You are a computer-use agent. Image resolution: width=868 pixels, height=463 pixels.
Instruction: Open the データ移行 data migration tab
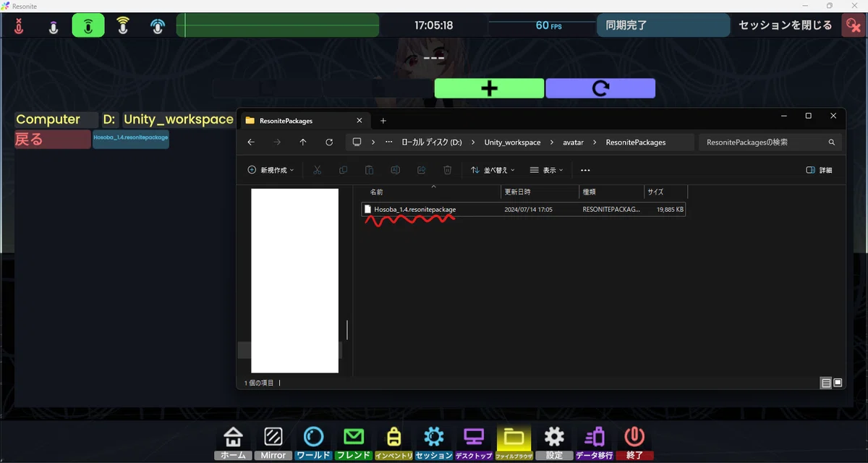click(595, 443)
